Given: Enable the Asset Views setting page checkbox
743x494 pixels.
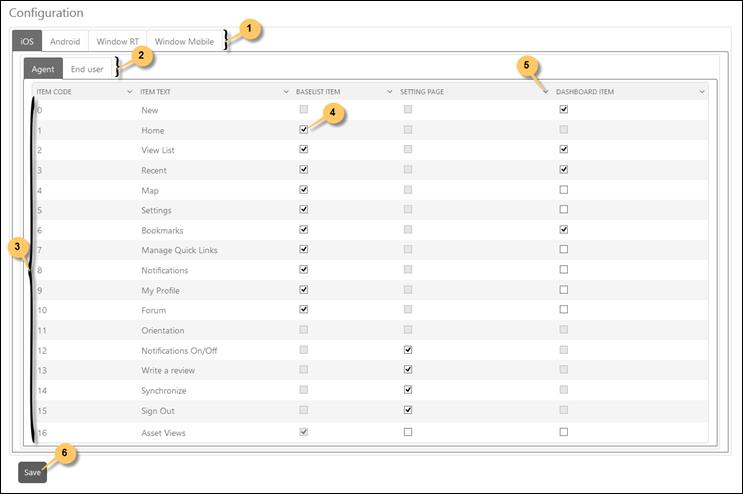Looking at the screenshot, I should pos(407,432).
